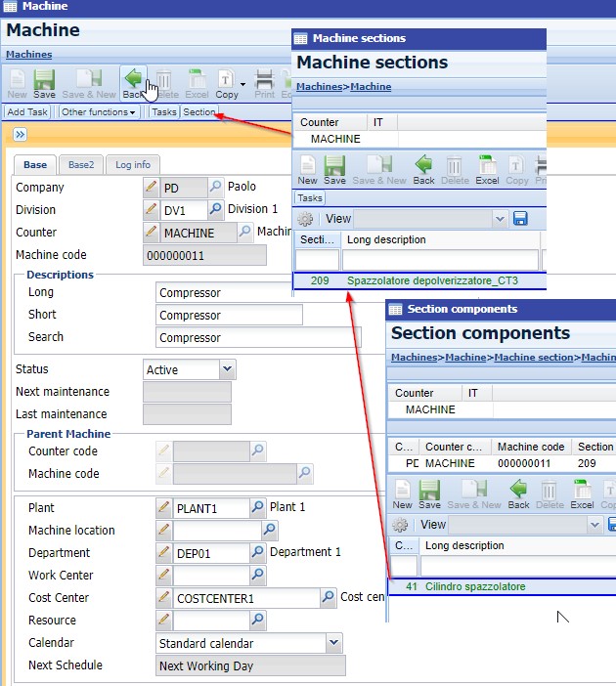This screenshot has height=686, width=616.
Task: Click the Print icon in Machine toolbar
Action: tap(264, 84)
